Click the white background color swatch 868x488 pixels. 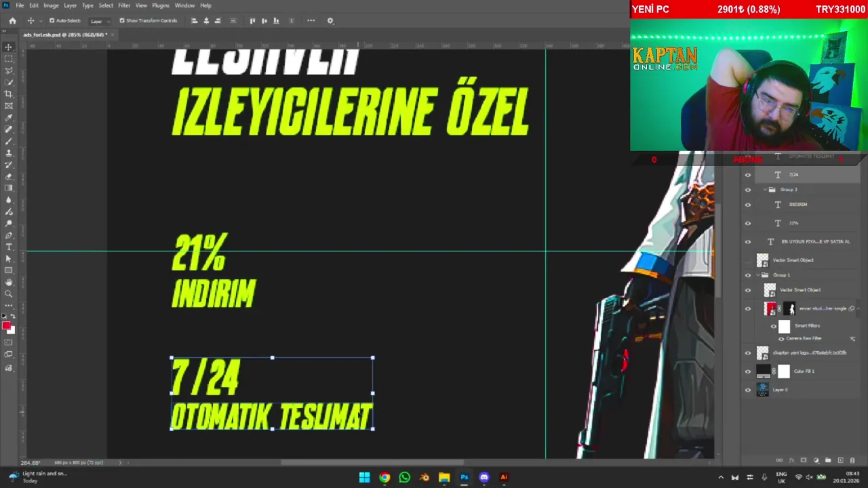pos(12,331)
